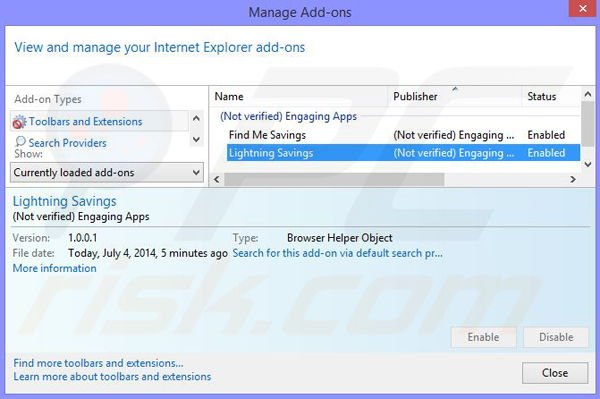
Task: Click the add-on list scroll-up arrow
Action: click(x=588, y=94)
